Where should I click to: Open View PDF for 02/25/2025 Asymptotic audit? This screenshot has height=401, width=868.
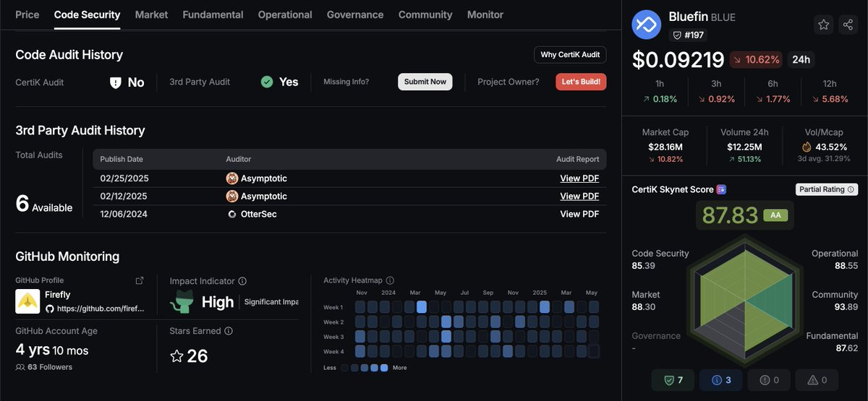[x=579, y=178]
